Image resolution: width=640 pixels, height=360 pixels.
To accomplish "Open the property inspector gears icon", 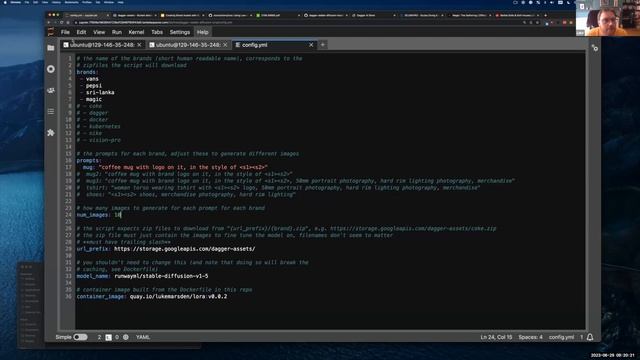I will point(595,48).
